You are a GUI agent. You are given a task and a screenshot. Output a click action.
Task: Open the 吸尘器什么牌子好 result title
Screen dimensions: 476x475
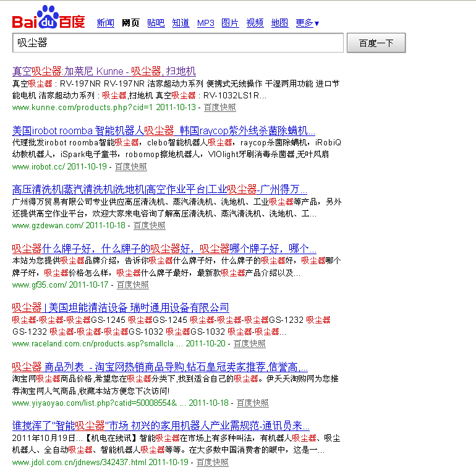pos(164,249)
